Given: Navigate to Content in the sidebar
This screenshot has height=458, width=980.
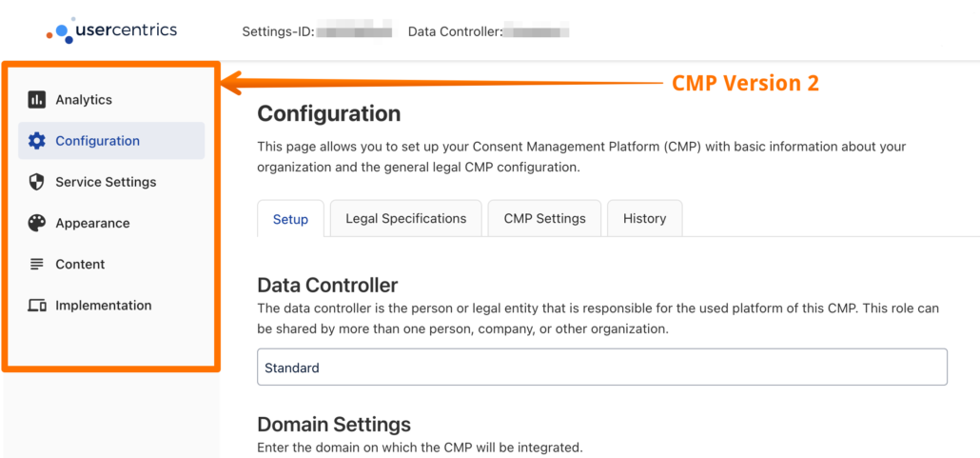Looking at the screenshot, I should pos(111,264).
